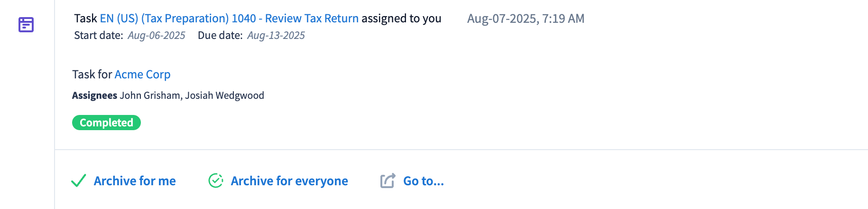Open the Acme Corp client link
Screen dimensions: 868x209
click(142, 75)
